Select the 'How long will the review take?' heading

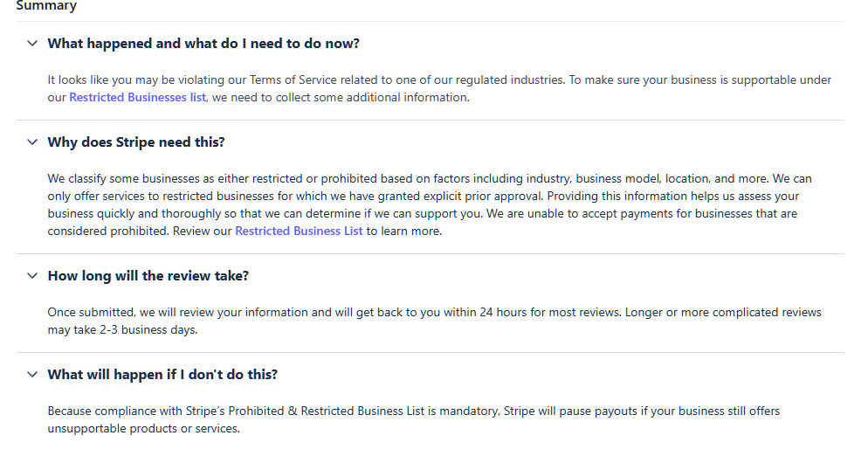click(148, 275)
